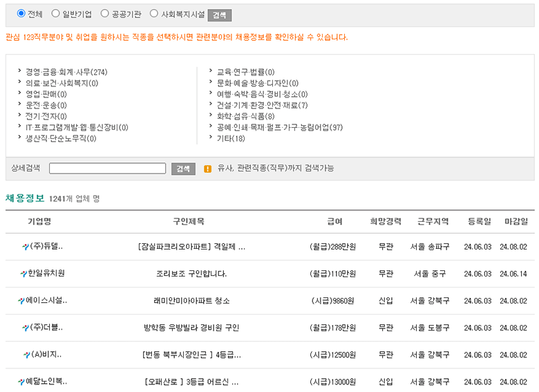Click location 서울 도봉구
The height and width of the screenshot is (392, 539).
click(x=430, y=328)
